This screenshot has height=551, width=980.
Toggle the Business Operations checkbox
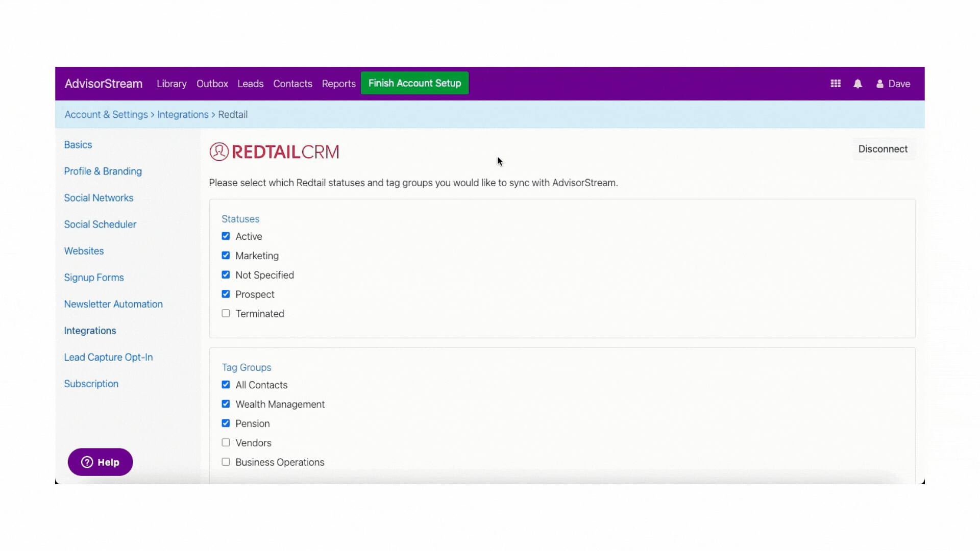pos(226,462)
